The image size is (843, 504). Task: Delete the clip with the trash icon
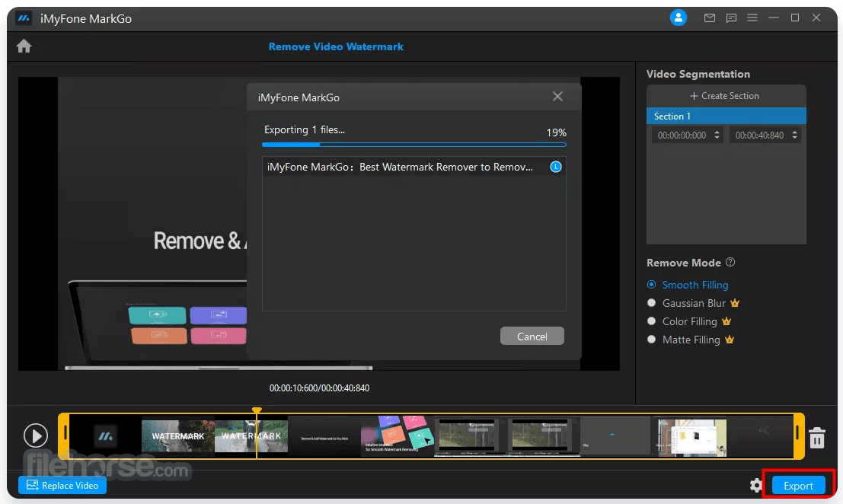click(817, 437)
